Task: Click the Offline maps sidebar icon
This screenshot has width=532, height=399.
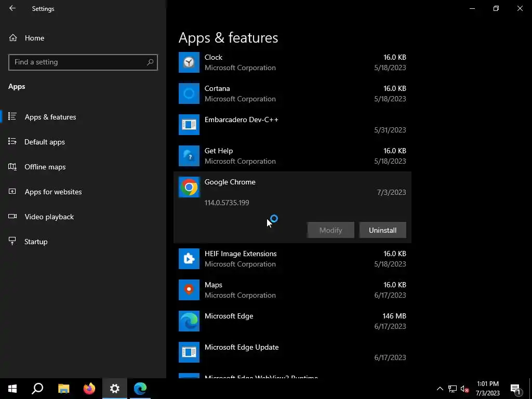Action: (12, 167)
